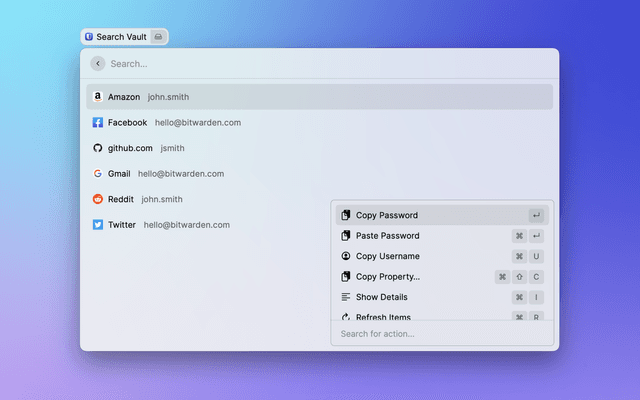Image resolution: width=640 pixels, height=400 pixels.
Task: Choose Show Details action
Action: [x=381, y=297]
